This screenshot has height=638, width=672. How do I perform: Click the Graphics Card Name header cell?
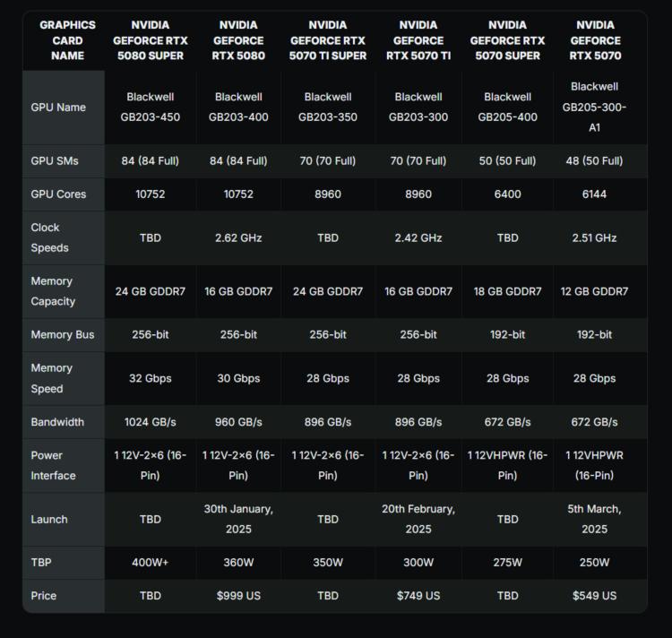[68, 40]
